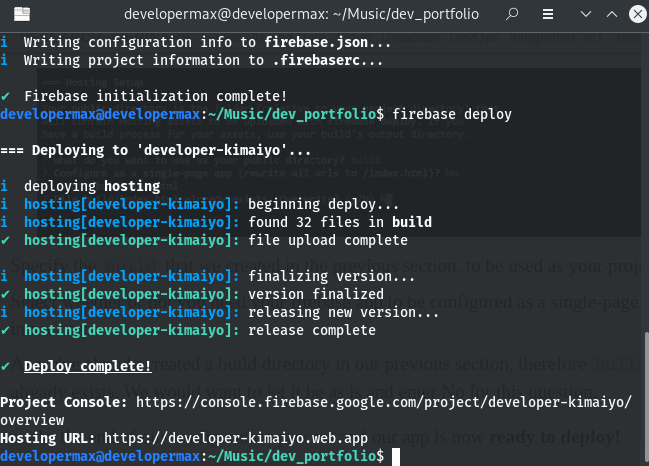Click 'Deploying to developer-kimaiyo' heading

155,150
